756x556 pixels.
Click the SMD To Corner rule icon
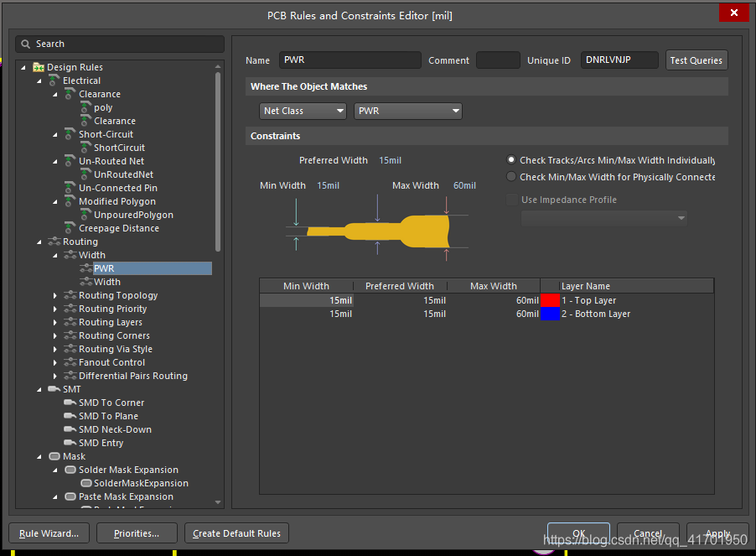(x=70, y=403)
